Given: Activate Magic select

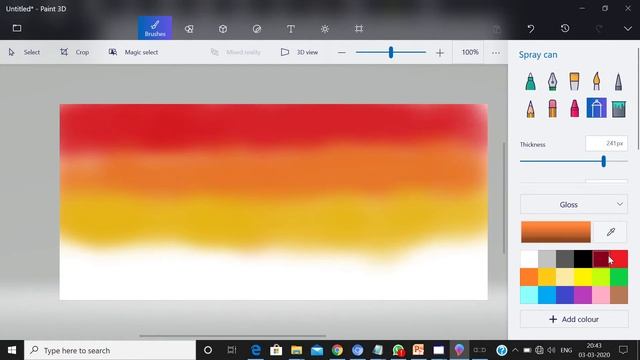Looking at the screenshot, I should (x=133, y=52).
